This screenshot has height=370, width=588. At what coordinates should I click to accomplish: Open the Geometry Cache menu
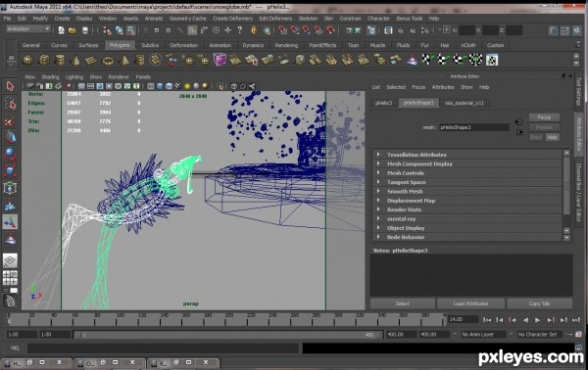point(187,19)
